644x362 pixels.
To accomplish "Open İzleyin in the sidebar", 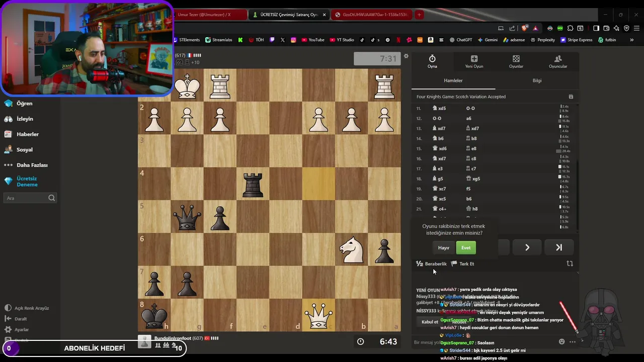I will coord(19,119).
